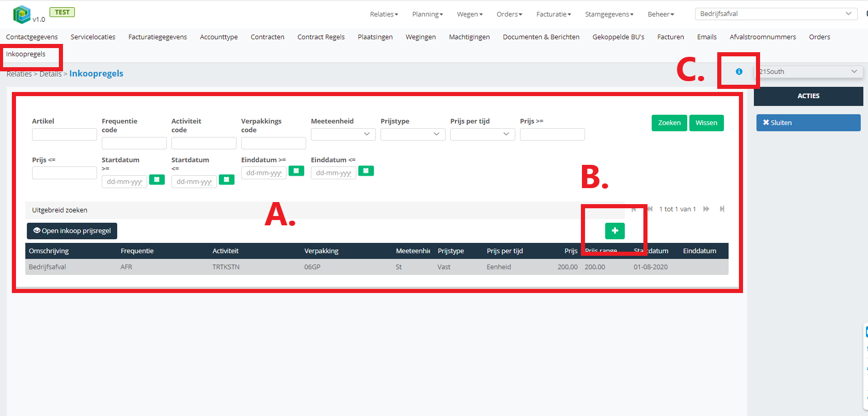Focus the Prijs >= input field
Image resolution: width=868 pixels, height=416 pixels.
[x=552, y=134]
